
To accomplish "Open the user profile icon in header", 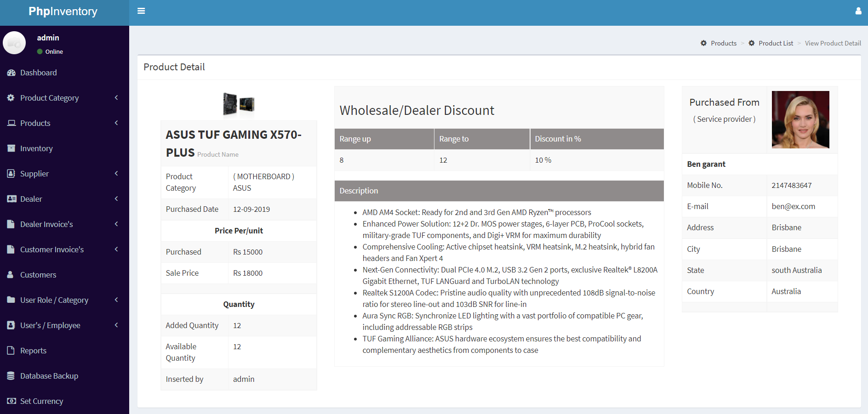I will pyautogui.click(x=858, y=11).
